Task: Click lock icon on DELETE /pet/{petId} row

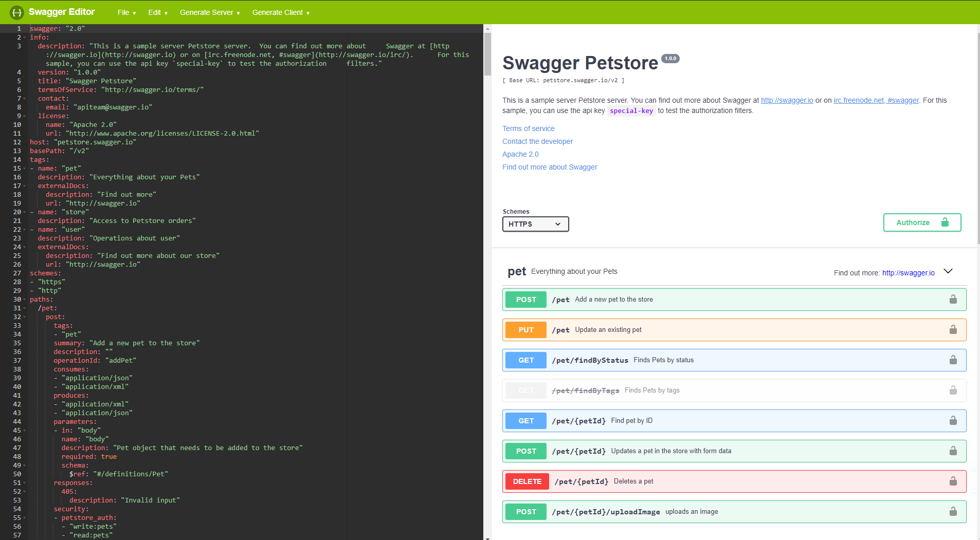Action: pyautogui.click(x=953, y=481)
